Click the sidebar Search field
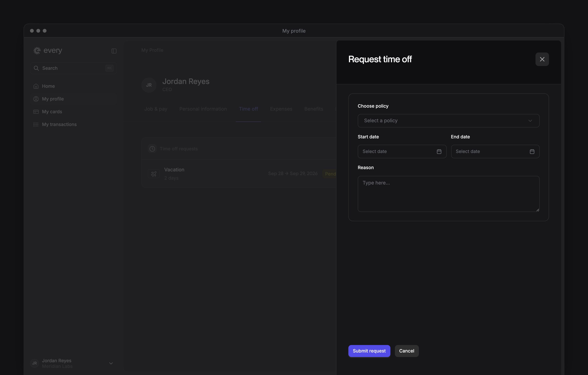The image size is (588, 375). click(x=73, y=68)
